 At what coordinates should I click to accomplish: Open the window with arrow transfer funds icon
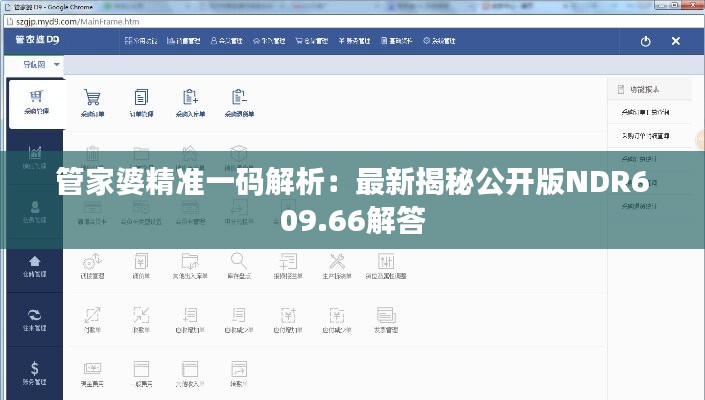239,369
